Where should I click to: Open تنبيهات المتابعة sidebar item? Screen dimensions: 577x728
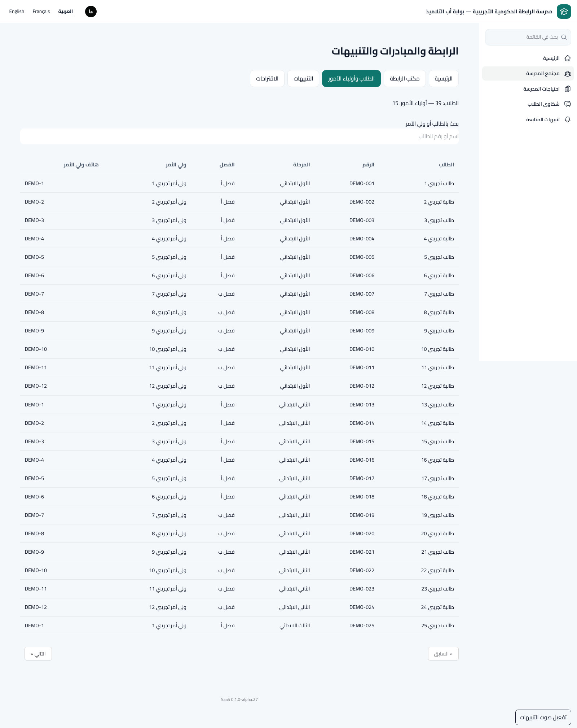pos(528,119)
